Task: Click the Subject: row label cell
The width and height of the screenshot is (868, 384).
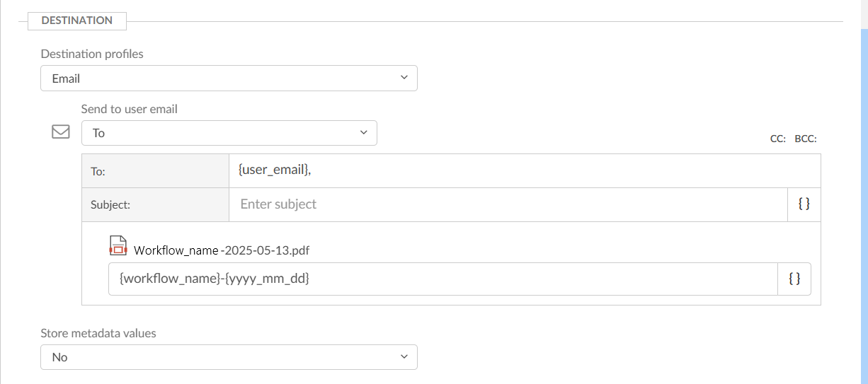Action: (155, 205)
